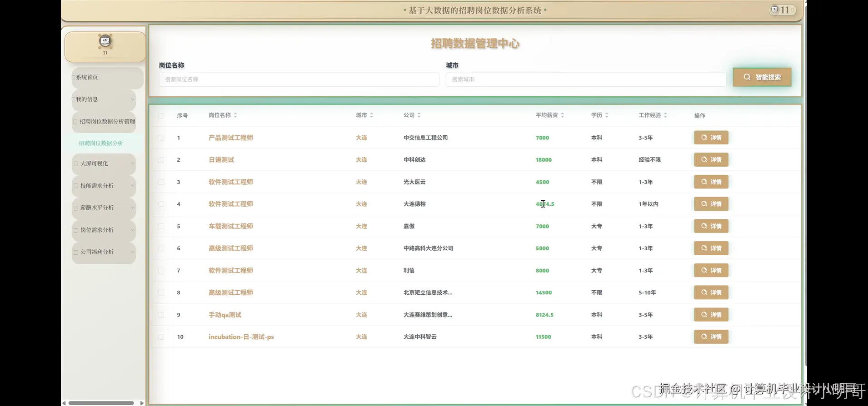868x406 pixels.
Task: Check the row for 手动qa测试
Action: [x=161, y=315]
